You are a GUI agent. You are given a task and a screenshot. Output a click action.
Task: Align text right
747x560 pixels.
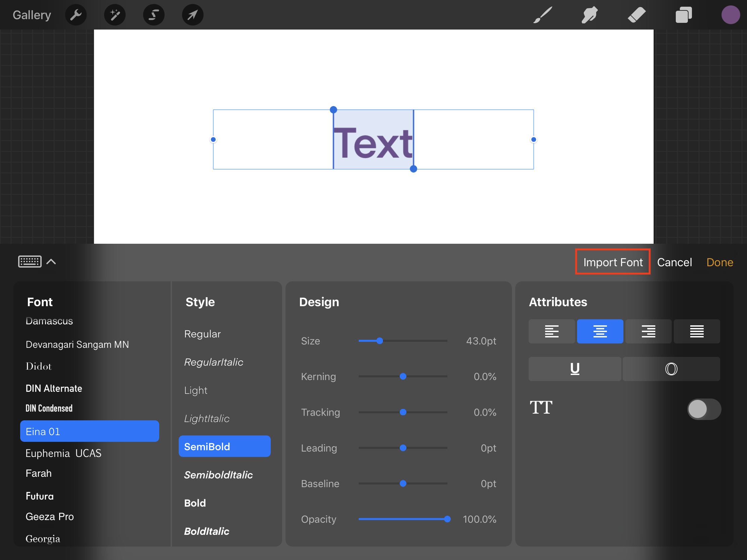(x=648, y=331)
